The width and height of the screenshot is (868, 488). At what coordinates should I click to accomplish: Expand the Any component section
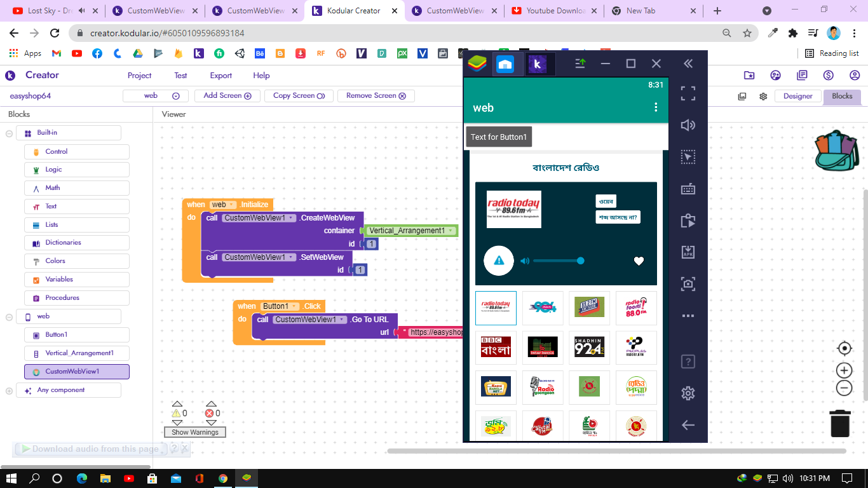pos(10,391)
